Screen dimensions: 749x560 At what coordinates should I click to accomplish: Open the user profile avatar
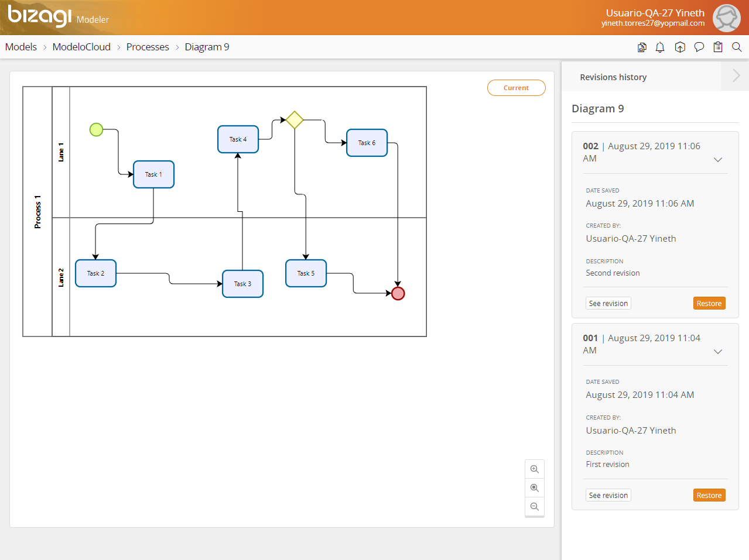pos(726,18)
